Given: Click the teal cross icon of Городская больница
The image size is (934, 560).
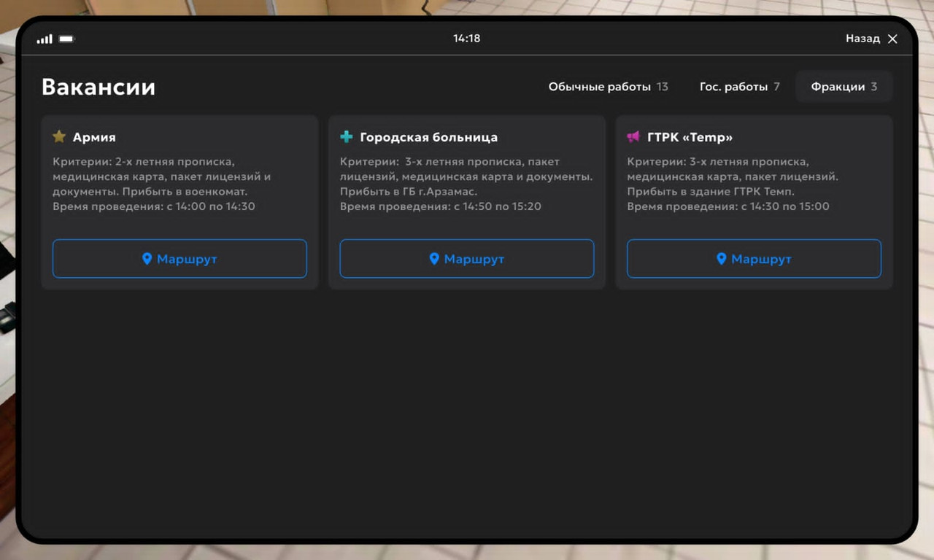Looking at the screenshot, I should click(x=347, y=136).
